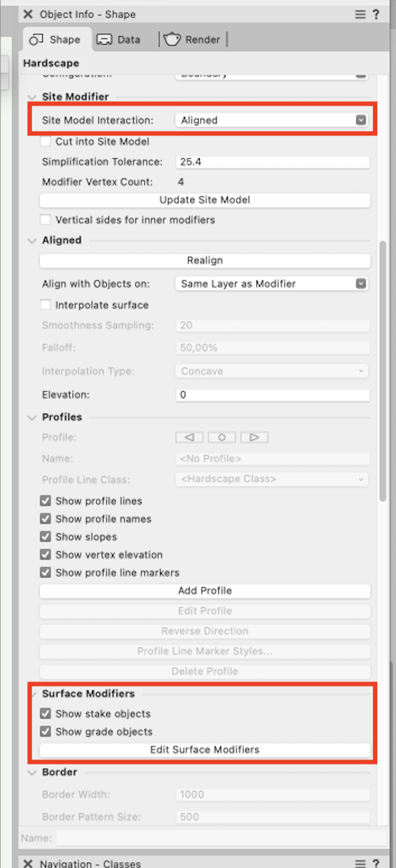The image size is (396, 868).
Task: Disable Show stake objects
Action: click(x=45, y=714)
